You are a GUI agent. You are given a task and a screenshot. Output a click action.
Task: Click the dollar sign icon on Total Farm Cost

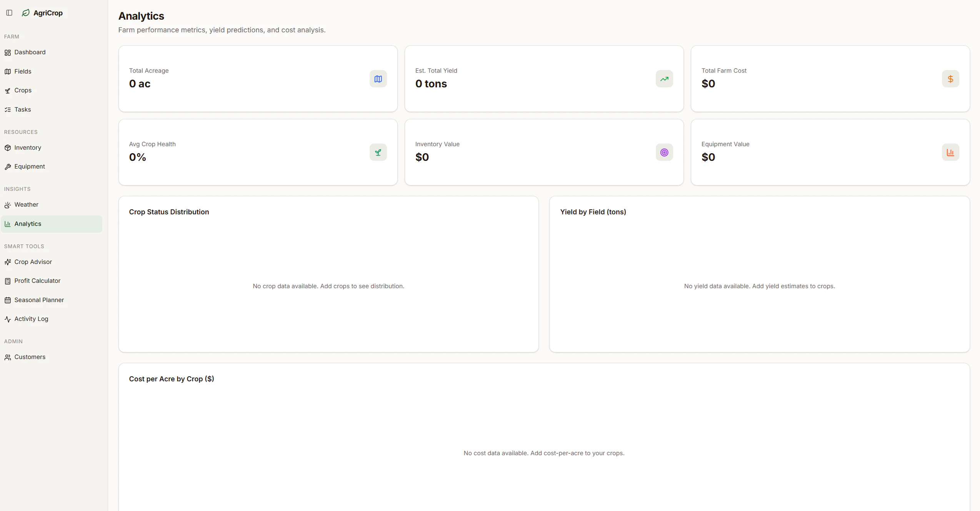click(950, 79)
